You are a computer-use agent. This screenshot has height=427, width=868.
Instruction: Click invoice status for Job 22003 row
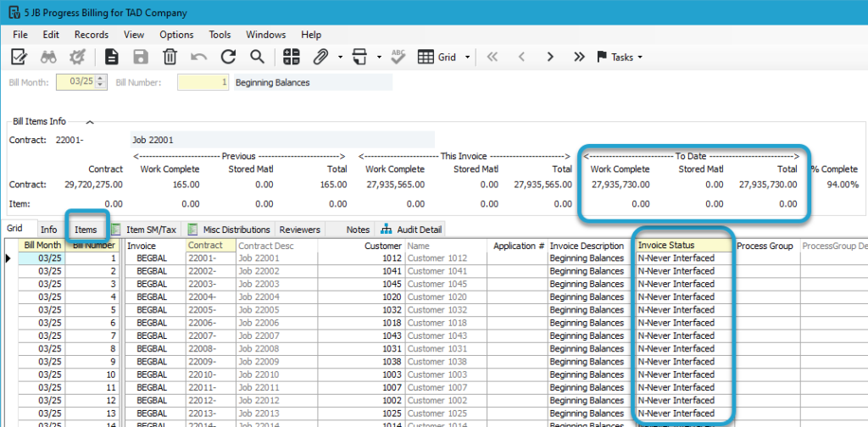coord(685,284)
